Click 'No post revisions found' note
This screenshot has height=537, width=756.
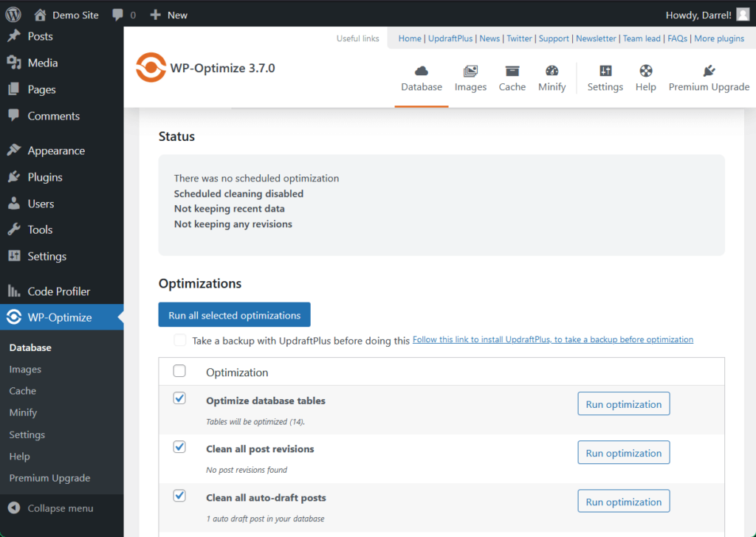247,470
